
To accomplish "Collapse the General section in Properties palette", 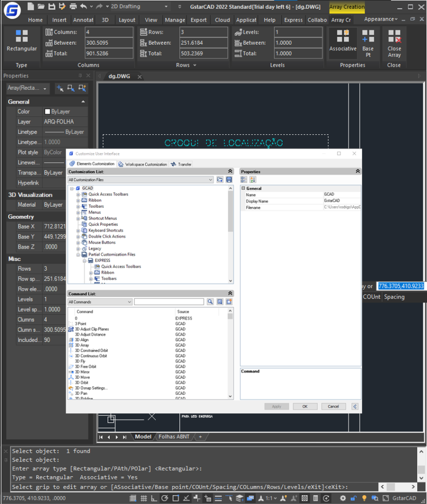I will [x=83, y=101].
